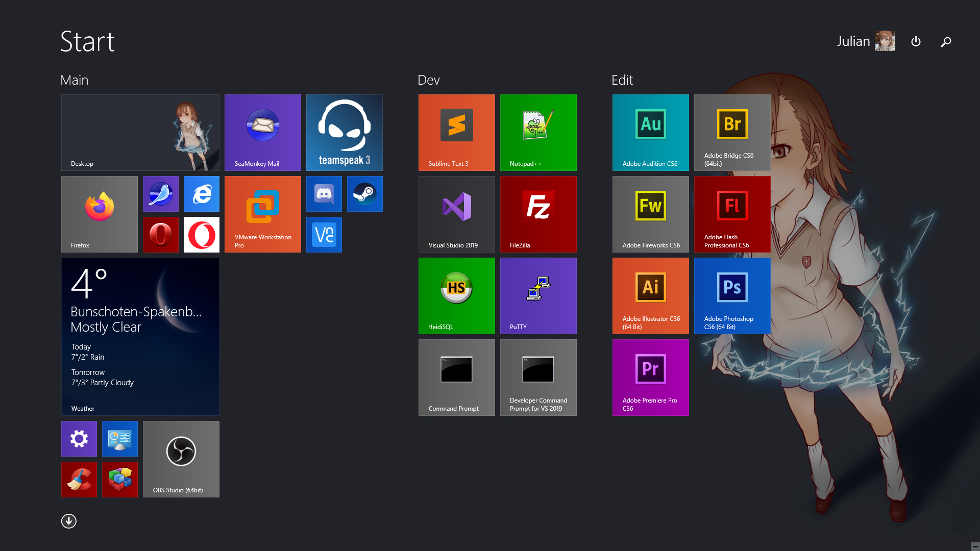Launch Adobe Illustrator CS6 tile

tap(651, 296)
